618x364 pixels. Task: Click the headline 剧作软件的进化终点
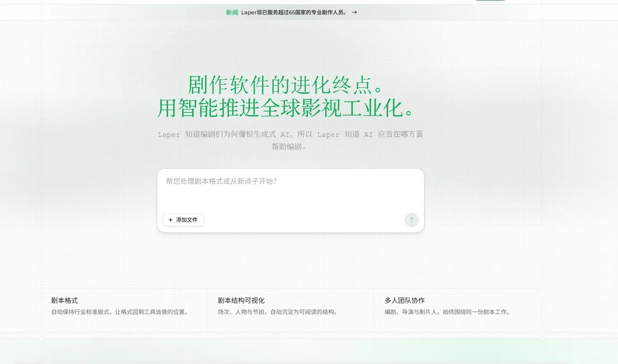point(287,85)
